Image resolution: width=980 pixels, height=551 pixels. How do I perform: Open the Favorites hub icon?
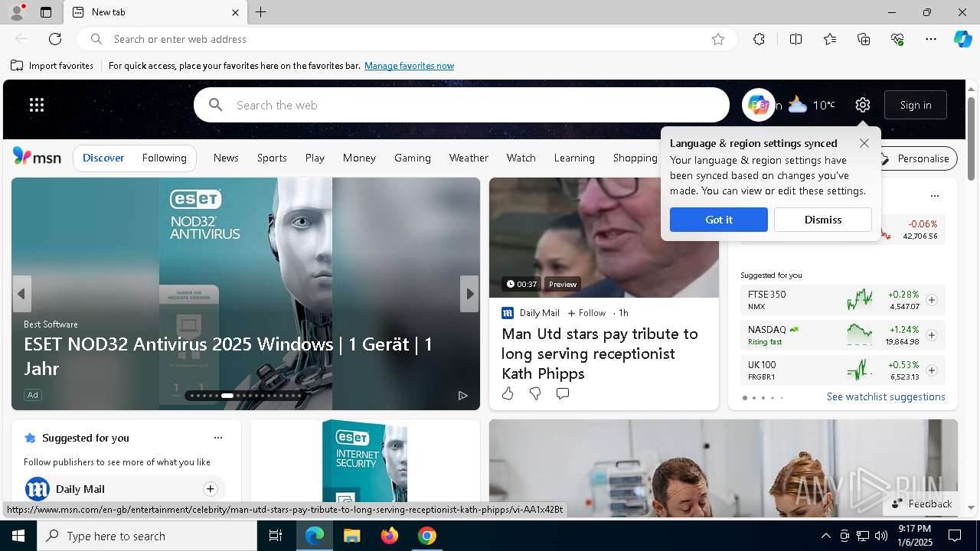(x=830, y=39)
